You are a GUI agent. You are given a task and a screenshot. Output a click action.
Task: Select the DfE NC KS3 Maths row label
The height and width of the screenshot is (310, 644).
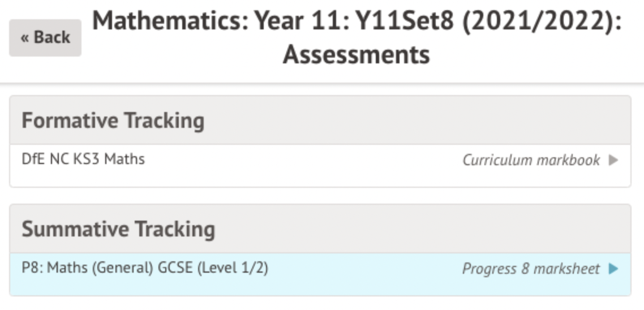(x=83, y=160)
